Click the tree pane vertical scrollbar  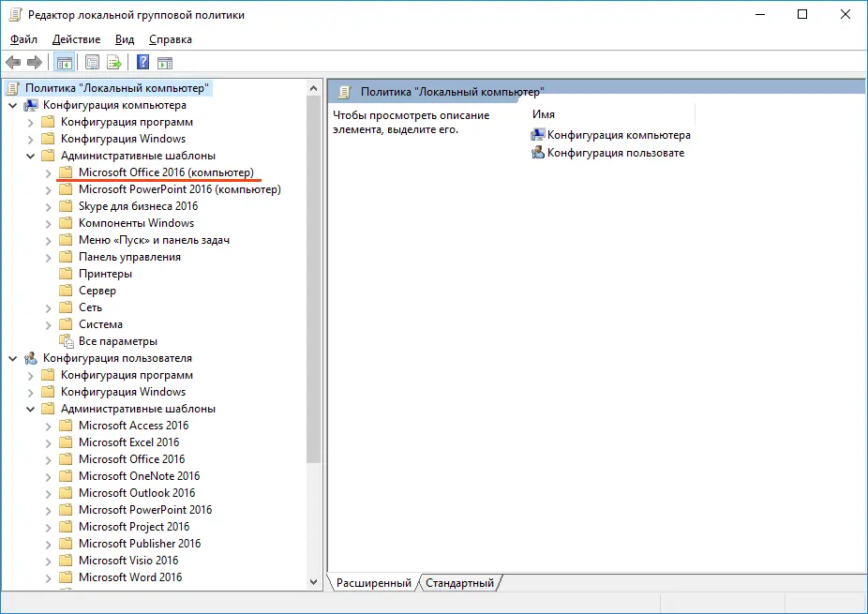pos(314,281)
